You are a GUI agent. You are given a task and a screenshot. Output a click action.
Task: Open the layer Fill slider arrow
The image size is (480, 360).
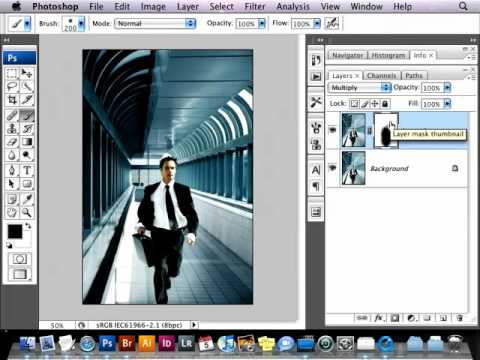(x=447, y=104)
